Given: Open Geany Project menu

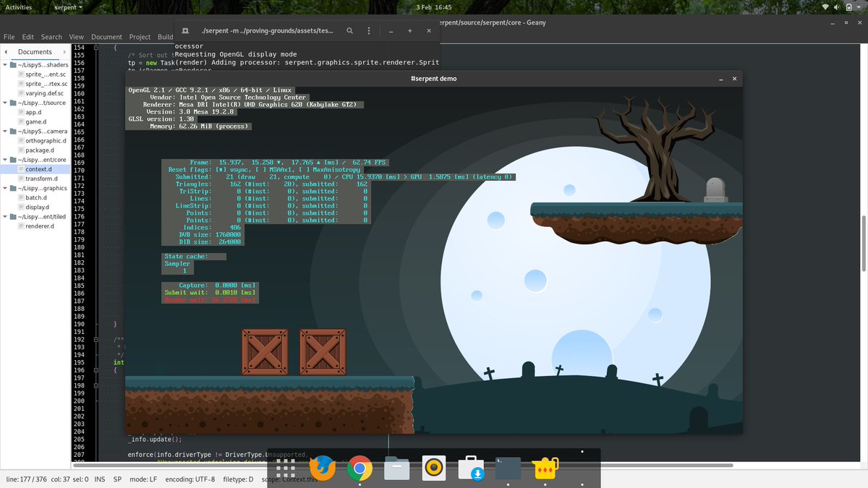Looking at the screenshot, I should pos(140,37).
